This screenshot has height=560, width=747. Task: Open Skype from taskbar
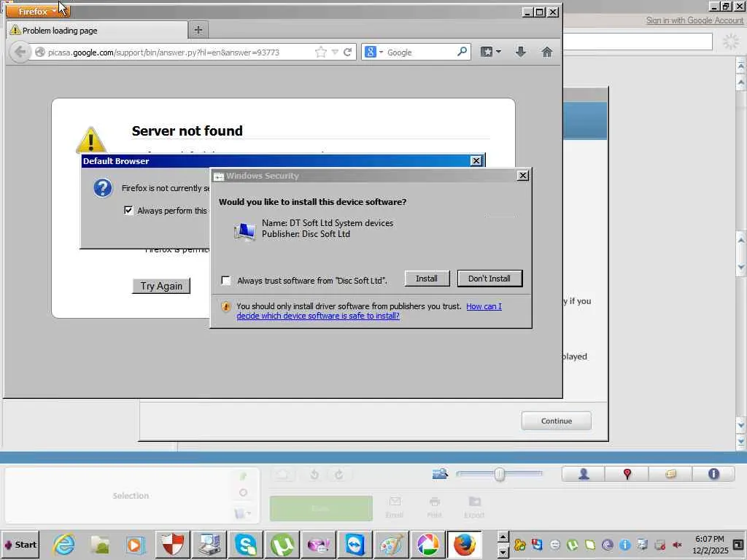[246, 544]
